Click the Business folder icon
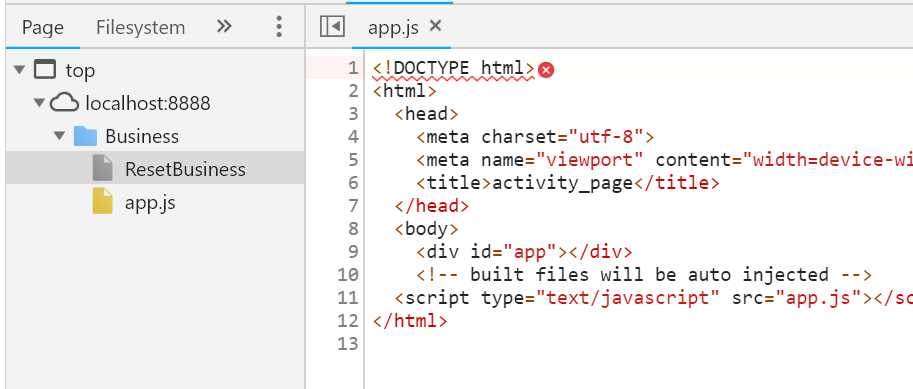The height and width of the screenshot is (389, 913). (85, 136)
